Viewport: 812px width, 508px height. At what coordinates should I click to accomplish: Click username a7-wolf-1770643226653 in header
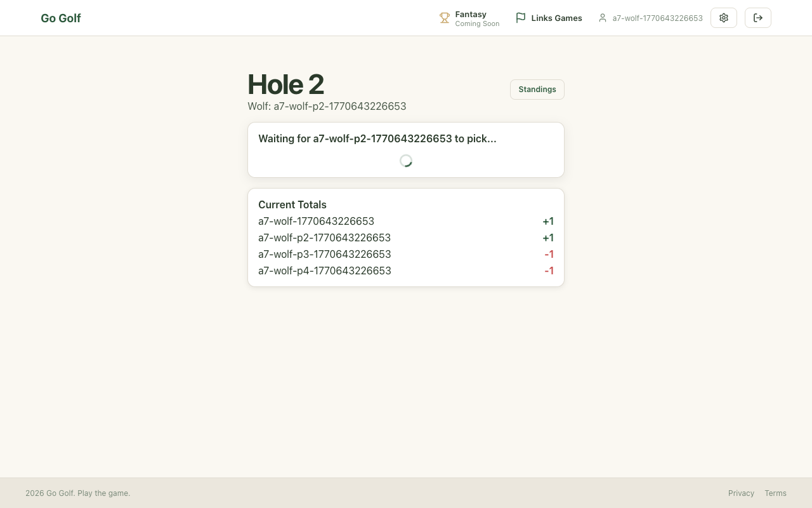(x=657, y=18)
